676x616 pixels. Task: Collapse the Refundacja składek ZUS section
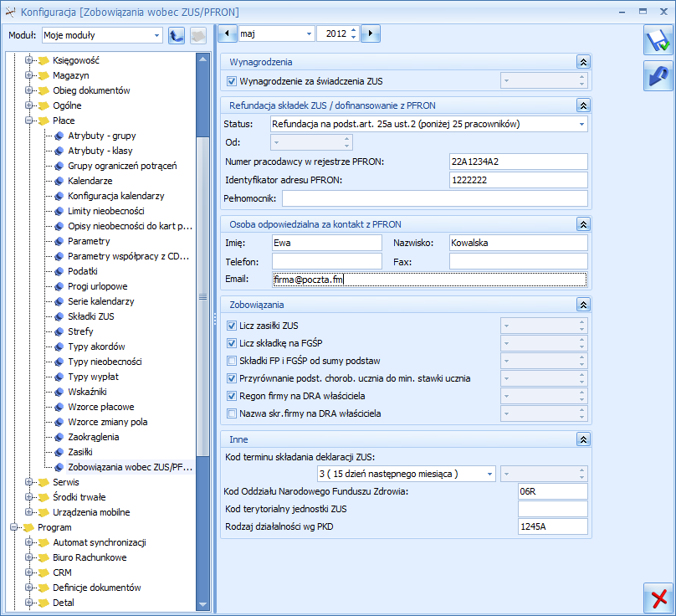[583, 105]
